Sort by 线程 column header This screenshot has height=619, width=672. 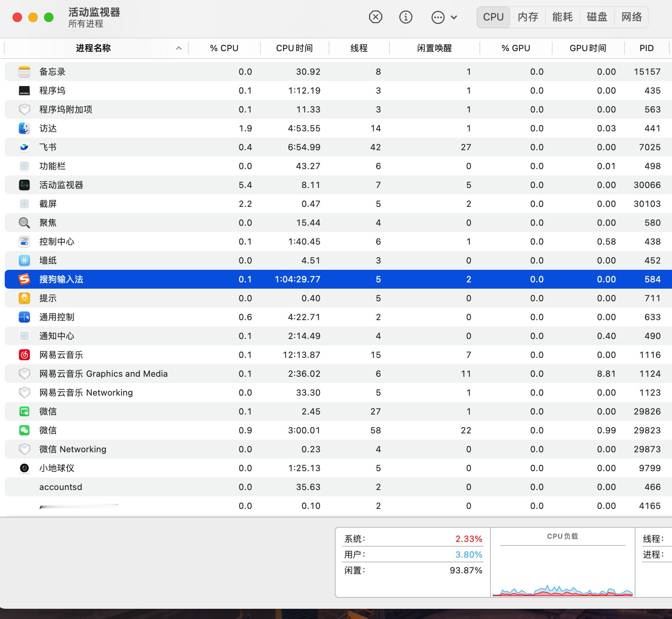point(359,48)
